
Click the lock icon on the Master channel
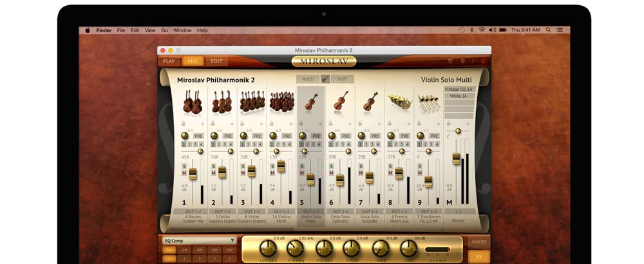(448, 123)
